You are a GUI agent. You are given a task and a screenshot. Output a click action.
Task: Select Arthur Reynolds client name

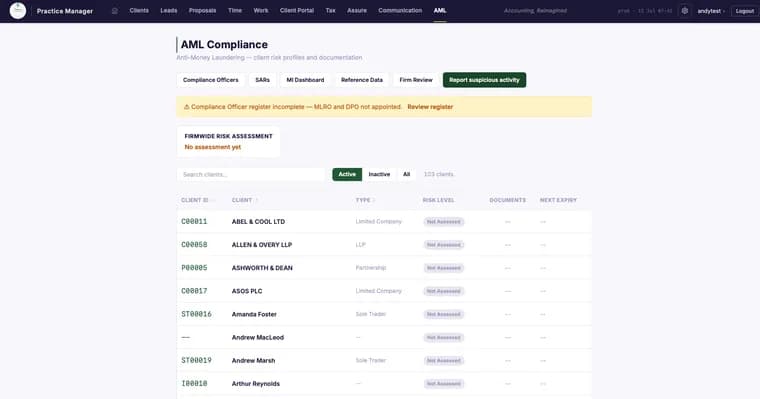point(255,383)
